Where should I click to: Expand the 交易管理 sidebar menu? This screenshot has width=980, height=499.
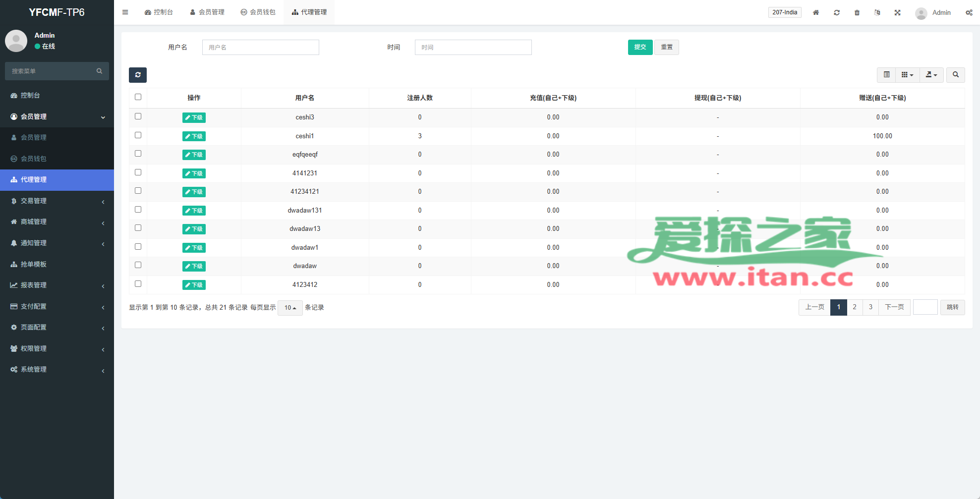[57, 201]
